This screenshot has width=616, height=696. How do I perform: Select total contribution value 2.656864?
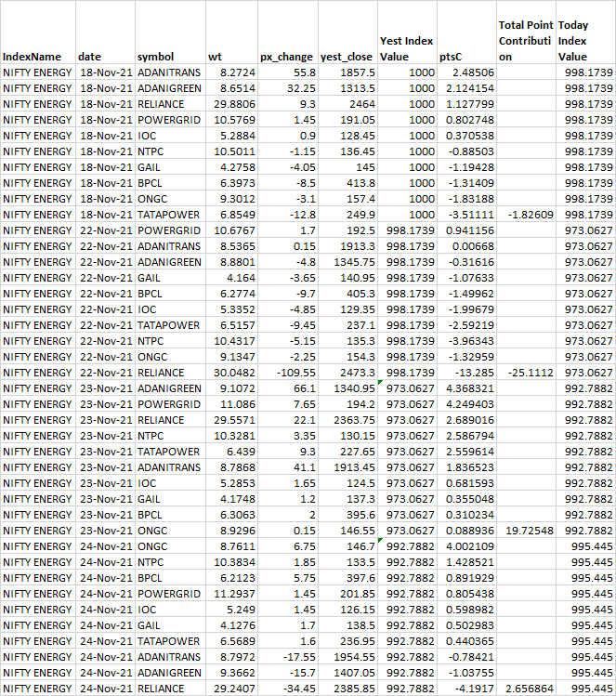pyautogui.click(x=530, y=689)
